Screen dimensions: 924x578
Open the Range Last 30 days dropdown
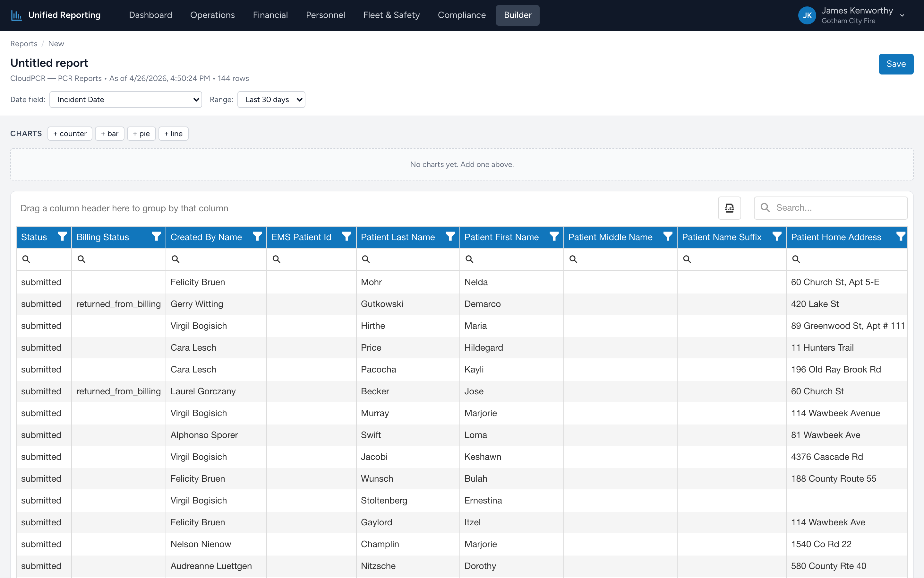point(271,100)
